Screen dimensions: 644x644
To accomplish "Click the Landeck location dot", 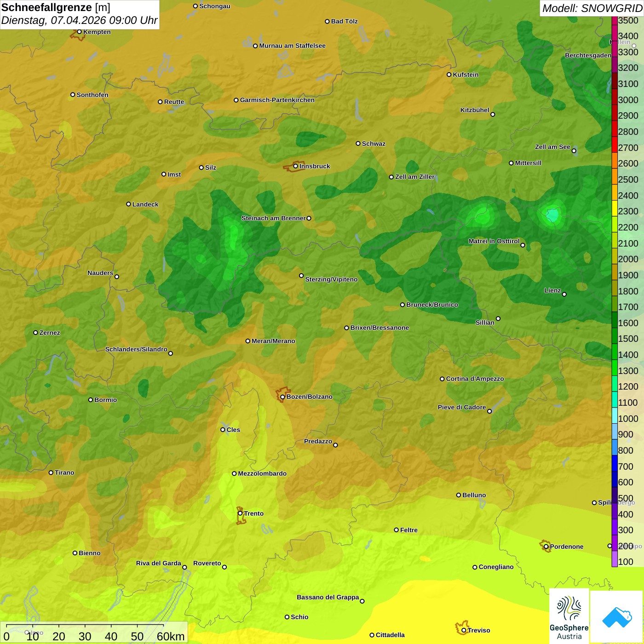I will (128, 204).
